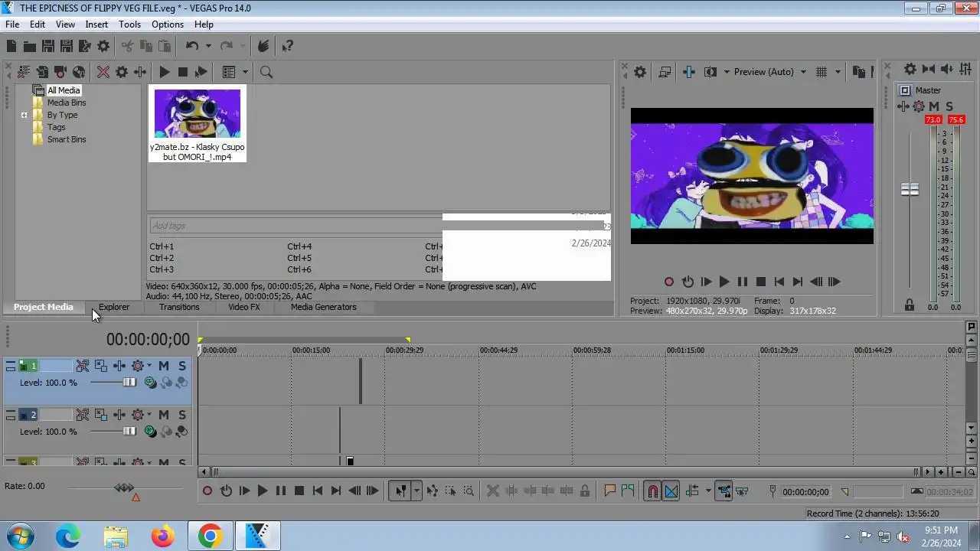Capture video into Project Media

tap(60, 72)
